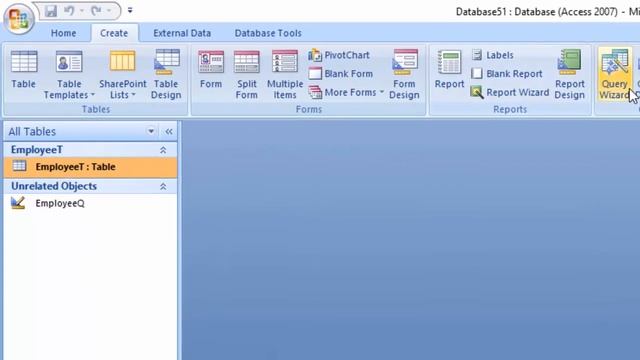Open the External Data tab
This screenshot has height=360, width=640.
coord(182,33)
